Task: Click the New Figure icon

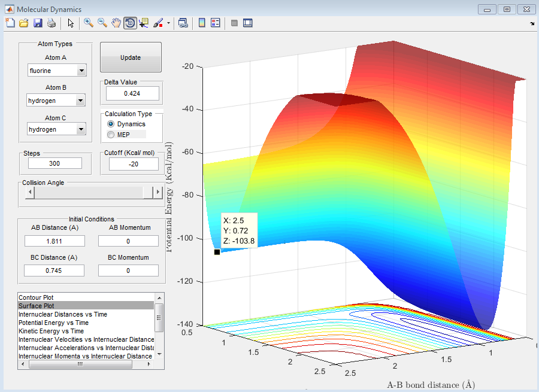Action: pos(10,23)
